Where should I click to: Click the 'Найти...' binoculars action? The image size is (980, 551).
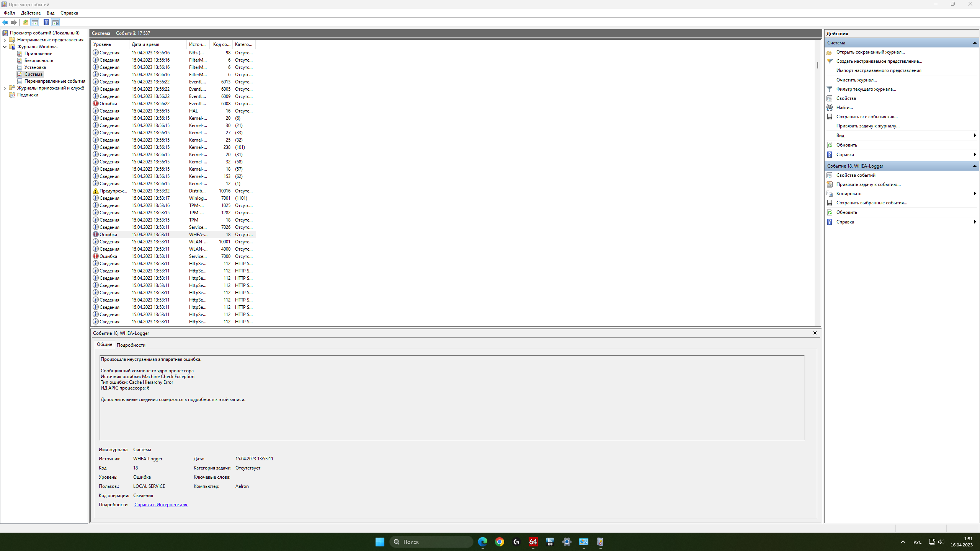pyautogui.click(x=844, y=108)
